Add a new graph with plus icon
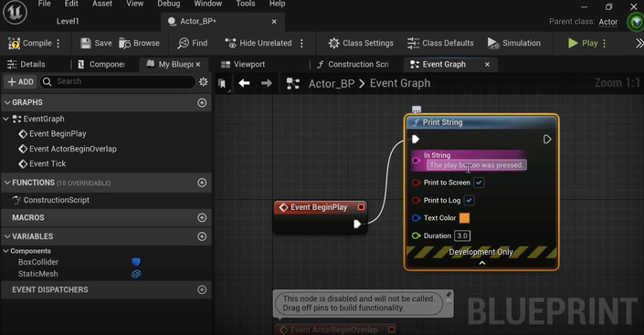Image resolution: width=644 pixels, height=335 pixels. pos(202,102)
